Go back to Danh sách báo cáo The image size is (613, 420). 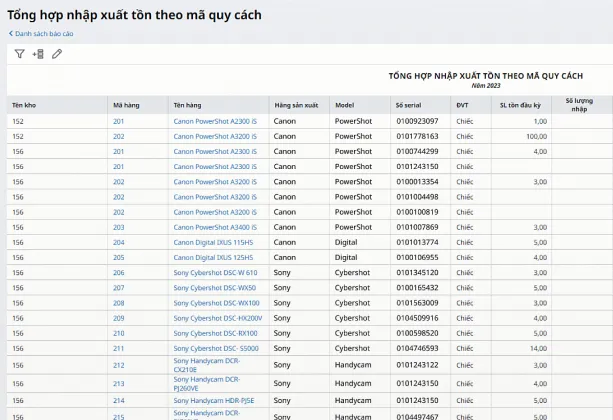[44, 34]
